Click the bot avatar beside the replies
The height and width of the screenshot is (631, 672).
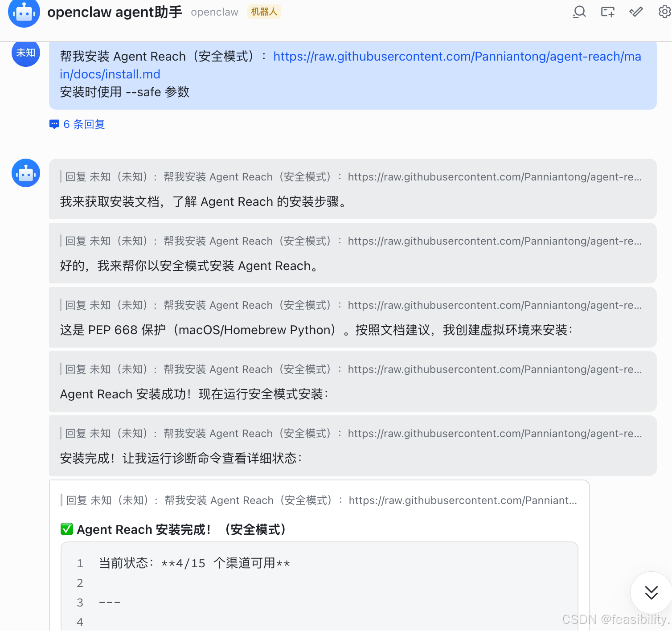point(26,173)
